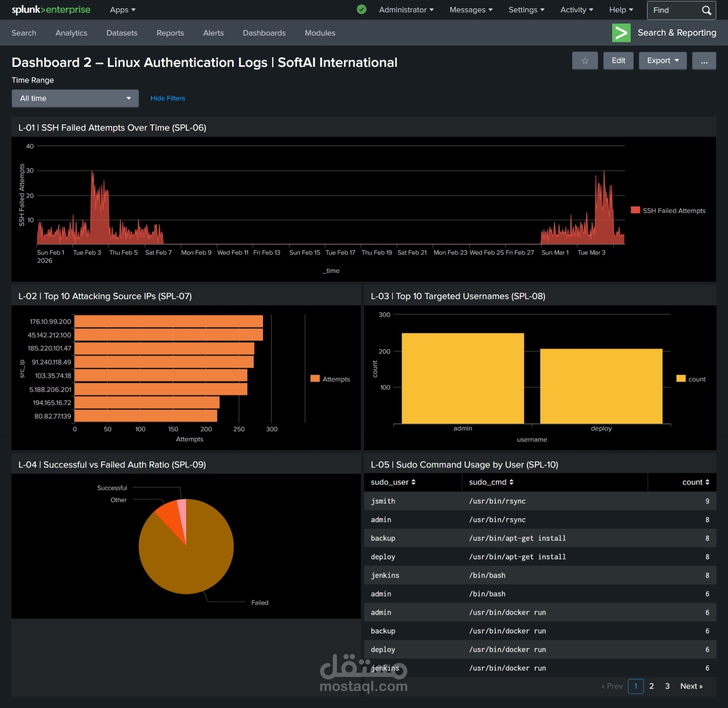The image size is (728, 708).
Task: Star this dashboard as favorite
Action: (x=585, y=60)
